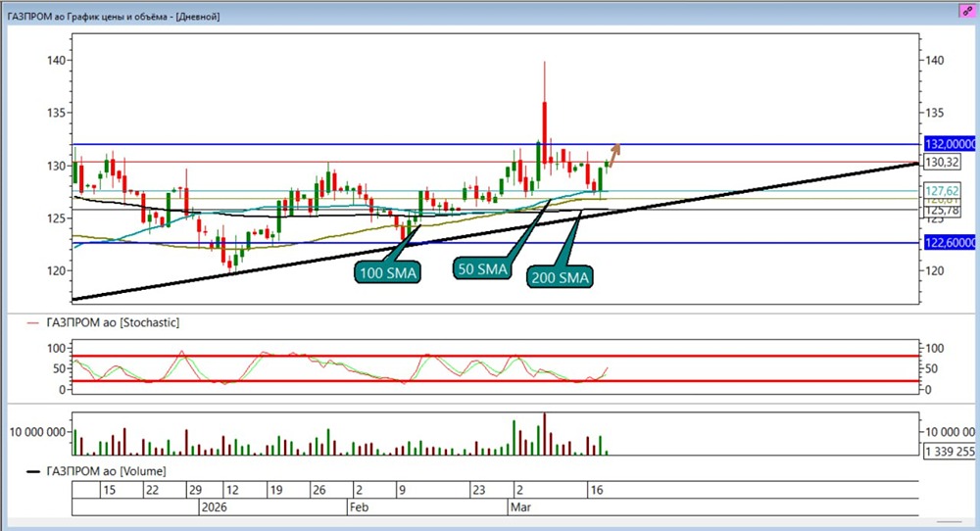Select the 122,6000 blue price level label
Screen dimensions: 980x531
coord(950,242)
